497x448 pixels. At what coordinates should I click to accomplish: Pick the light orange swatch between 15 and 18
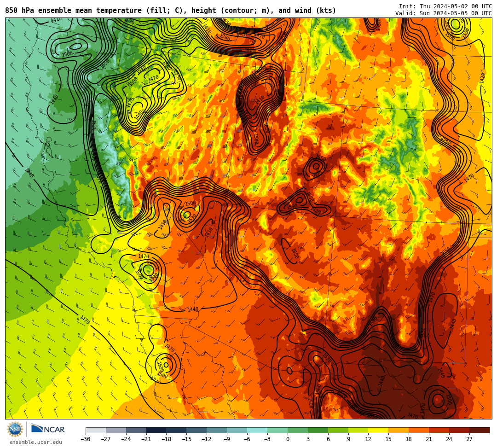coord(399,430)
